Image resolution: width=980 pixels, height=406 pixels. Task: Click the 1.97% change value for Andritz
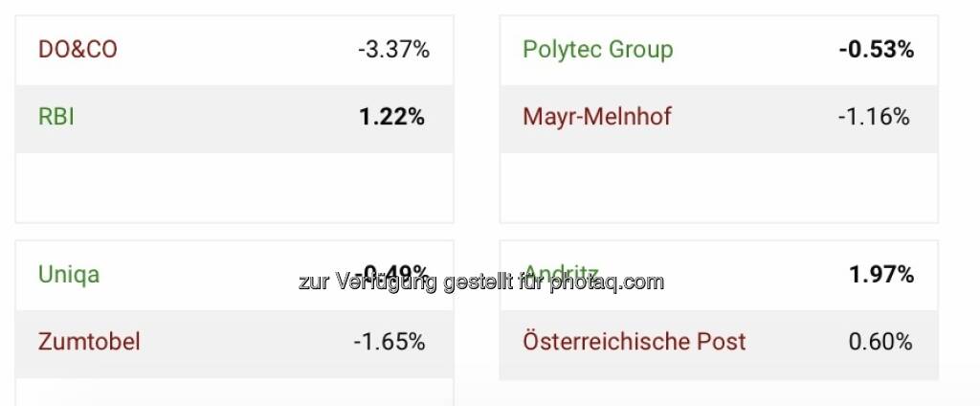(x=881, y=275)
